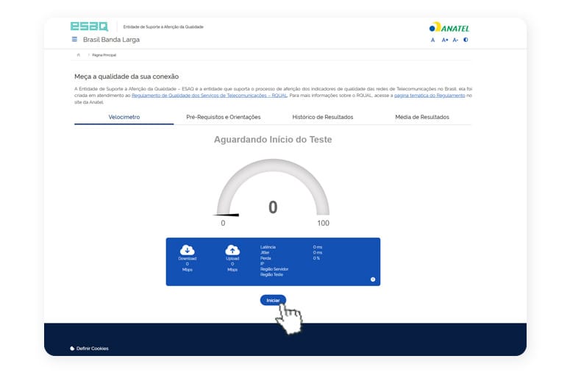Toggle high contrast mode icon
Viewport: 570px width, 392px height.
click(x=466, y=40)
